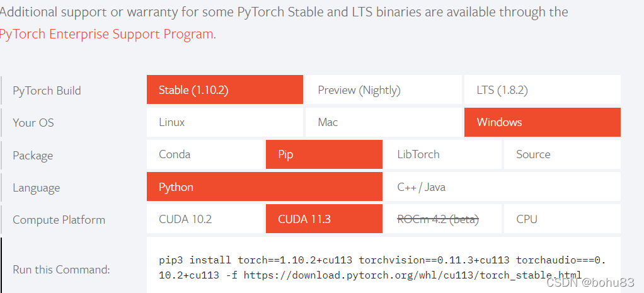Choose the Preview (Nightly) build
Image resolution: width=644 pixels, height=293 pixels.
click(x=383, y=90)
